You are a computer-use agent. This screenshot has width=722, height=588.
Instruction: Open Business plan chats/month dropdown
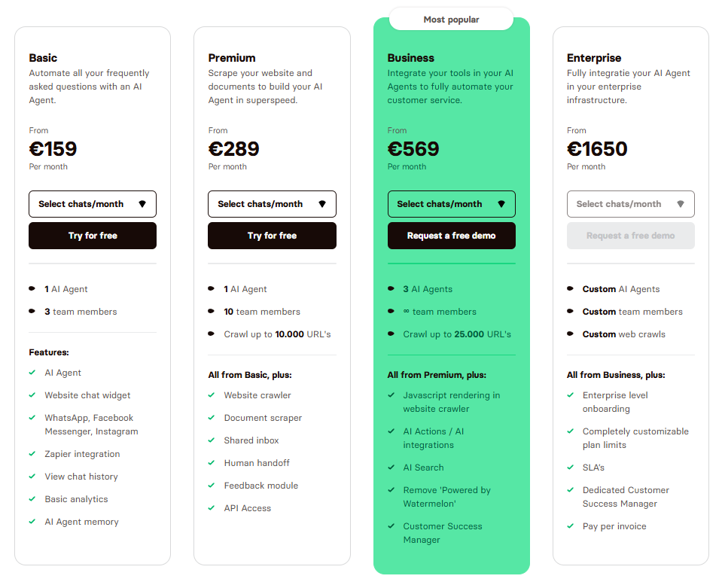click(x=451, y=204)
